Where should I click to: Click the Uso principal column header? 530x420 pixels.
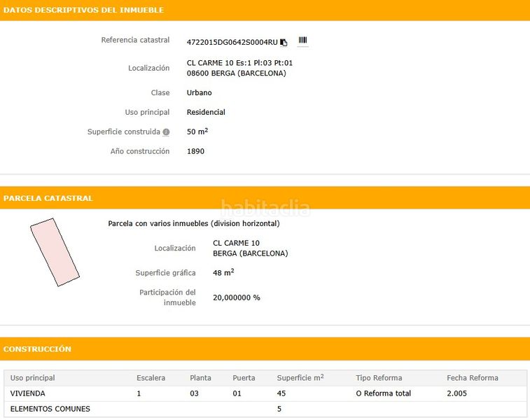click(x=33, y=378)
